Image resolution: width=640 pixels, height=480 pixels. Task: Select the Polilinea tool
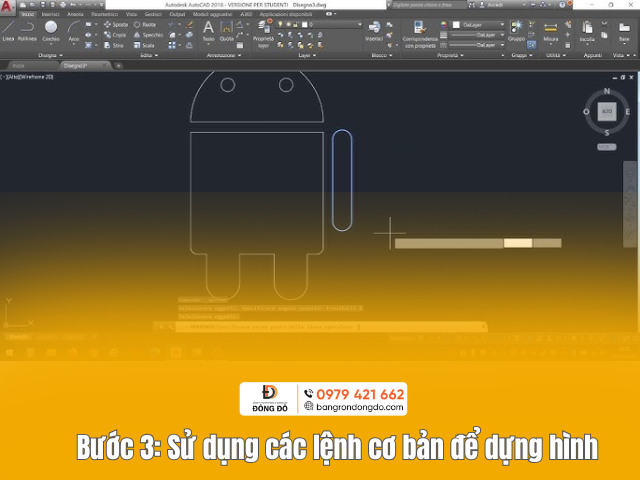point(27,31)
